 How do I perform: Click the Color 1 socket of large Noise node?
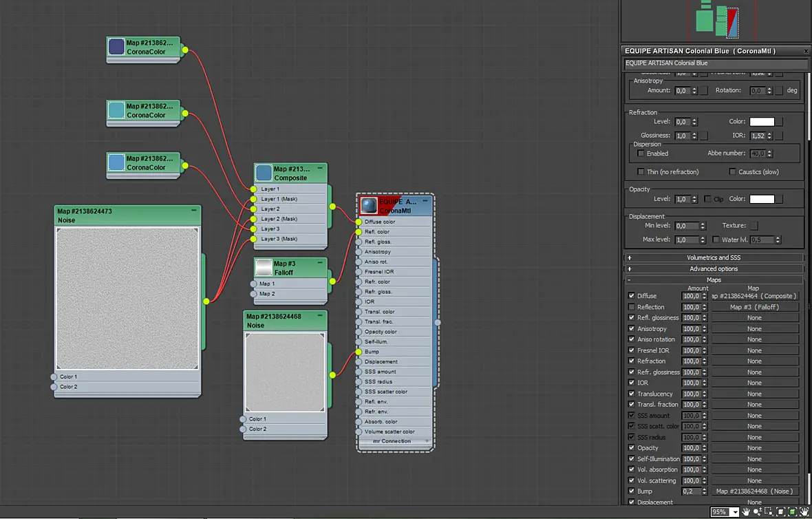[54, 377]
